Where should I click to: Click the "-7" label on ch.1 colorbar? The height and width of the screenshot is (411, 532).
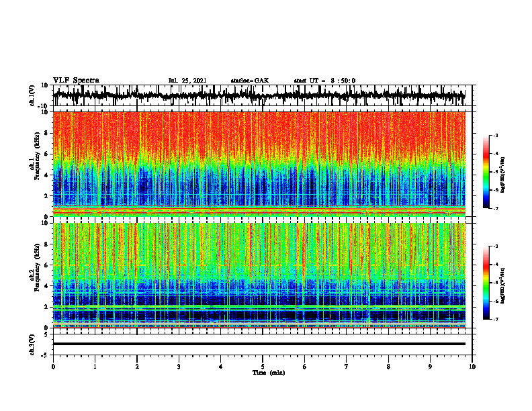496,208
